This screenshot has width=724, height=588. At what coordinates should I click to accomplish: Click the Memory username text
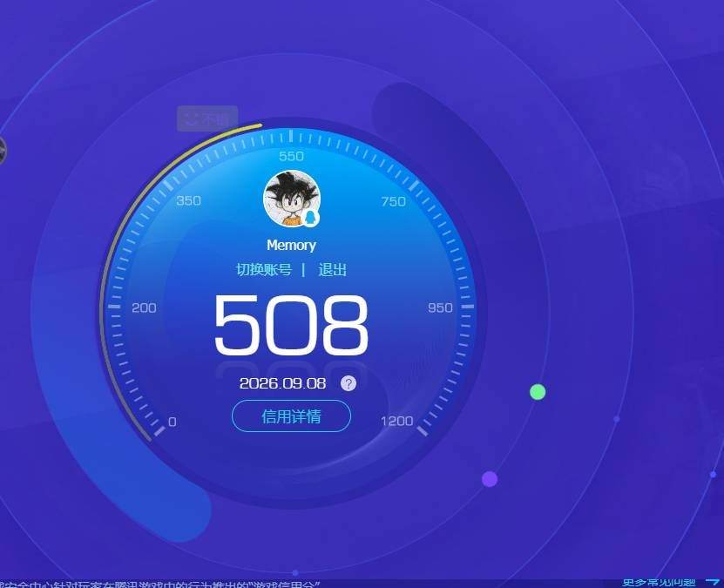pyautogui.click(x=291, y=245)
